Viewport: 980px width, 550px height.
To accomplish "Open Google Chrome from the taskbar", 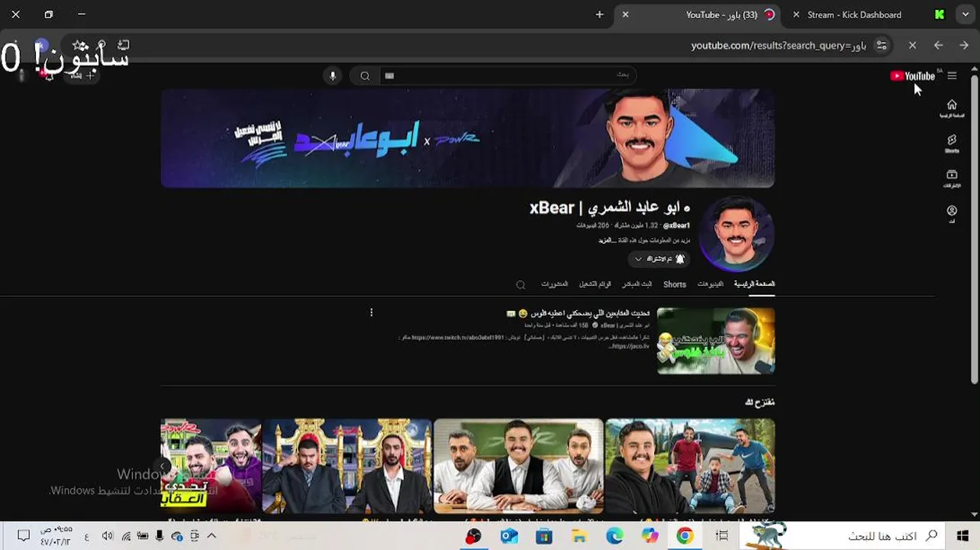I will tap(685, 536).
